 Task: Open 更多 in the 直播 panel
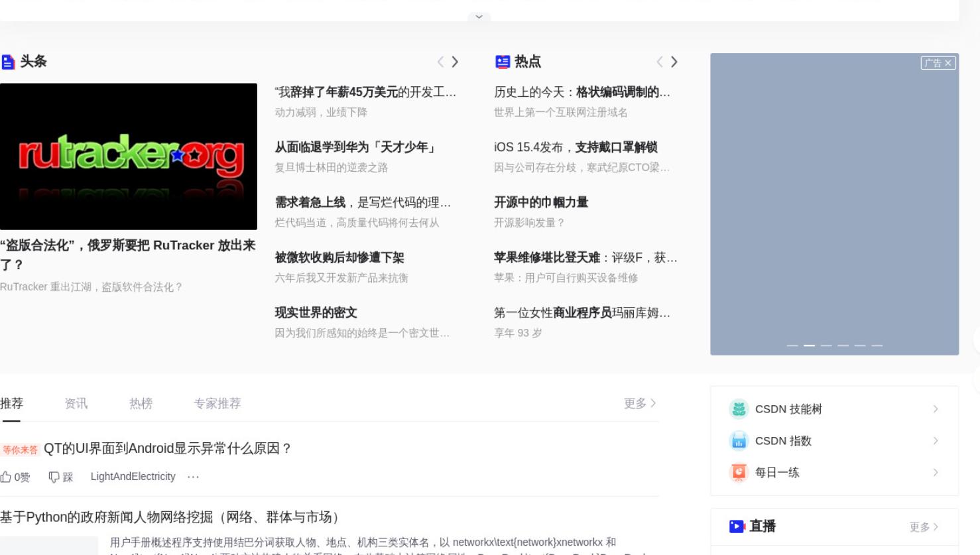[x=924, y=527]
